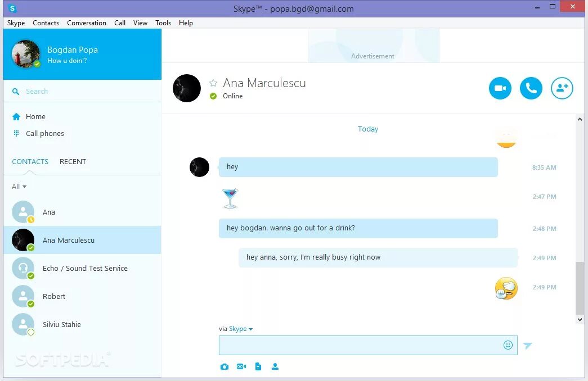The height and width of the screenshot is (381, 588).
Task: Click the Home icon in sidebar
Action: (x=16, y=116)
